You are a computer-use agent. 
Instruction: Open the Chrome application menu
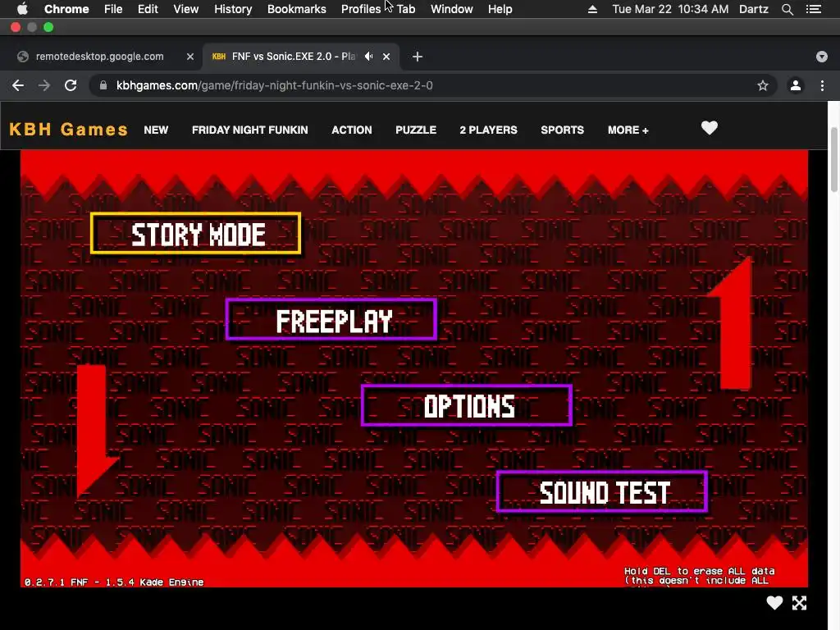tap(66, 9)
